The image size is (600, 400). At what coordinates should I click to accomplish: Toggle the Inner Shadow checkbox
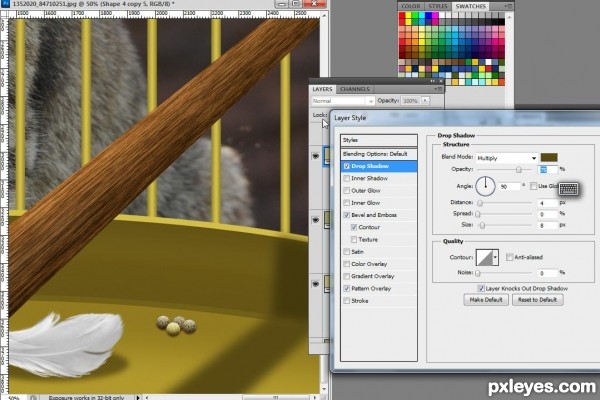click(x=347, y=178)
